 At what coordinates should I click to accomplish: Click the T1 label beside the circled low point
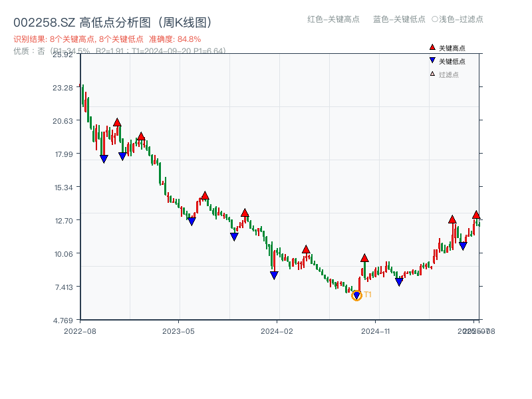(367, 293)
